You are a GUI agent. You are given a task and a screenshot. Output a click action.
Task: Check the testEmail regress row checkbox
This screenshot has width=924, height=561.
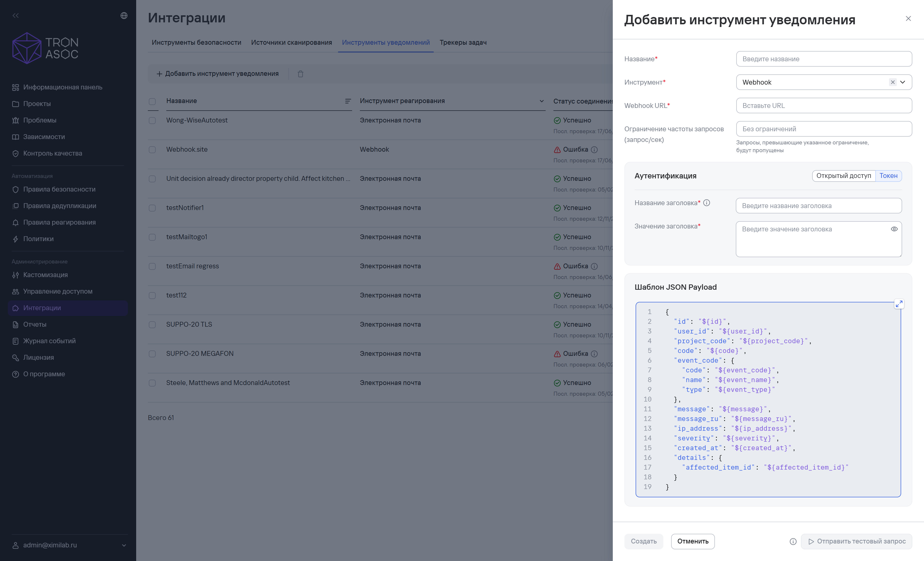coord(152,266)
